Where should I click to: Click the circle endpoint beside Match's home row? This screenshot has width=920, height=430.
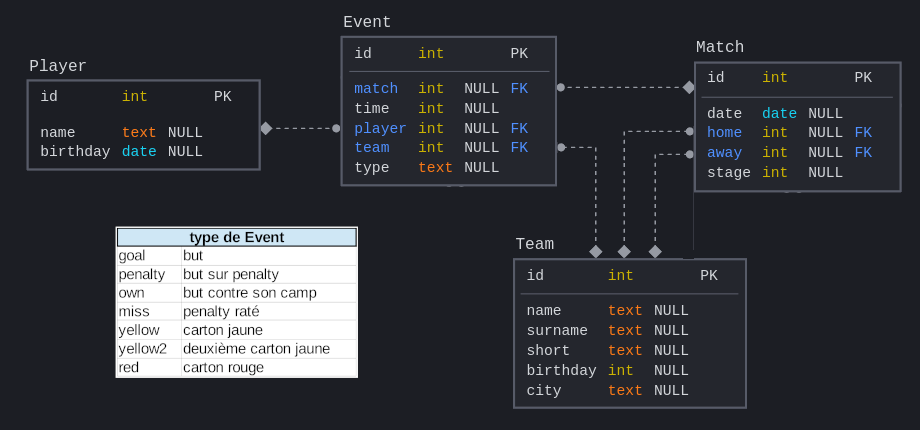pos(689,131)
